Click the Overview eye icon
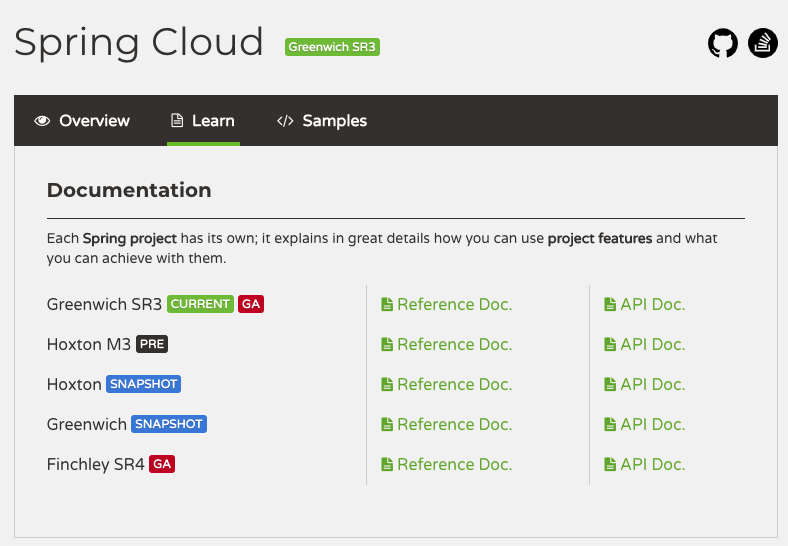 click(x=42, y=121)
